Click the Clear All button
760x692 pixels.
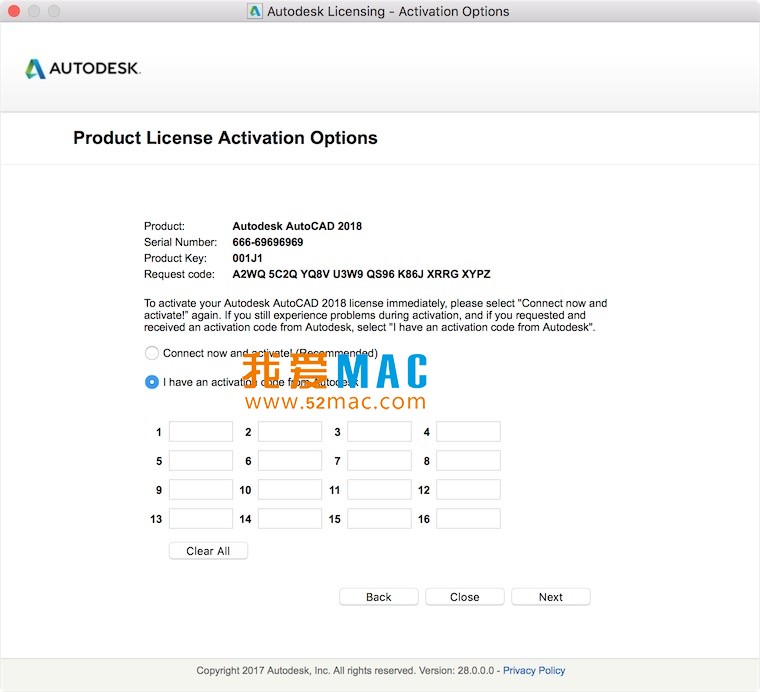[208, 551]
